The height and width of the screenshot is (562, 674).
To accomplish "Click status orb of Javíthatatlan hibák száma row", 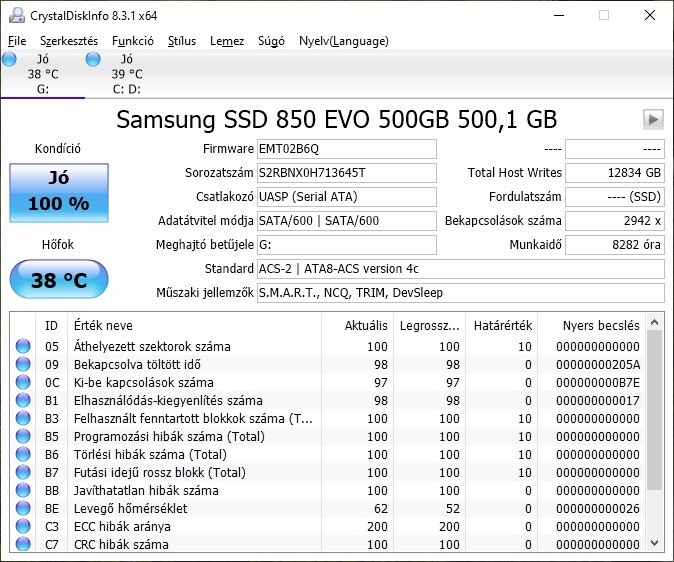I will pyautogui.click(x=23, y=491).
